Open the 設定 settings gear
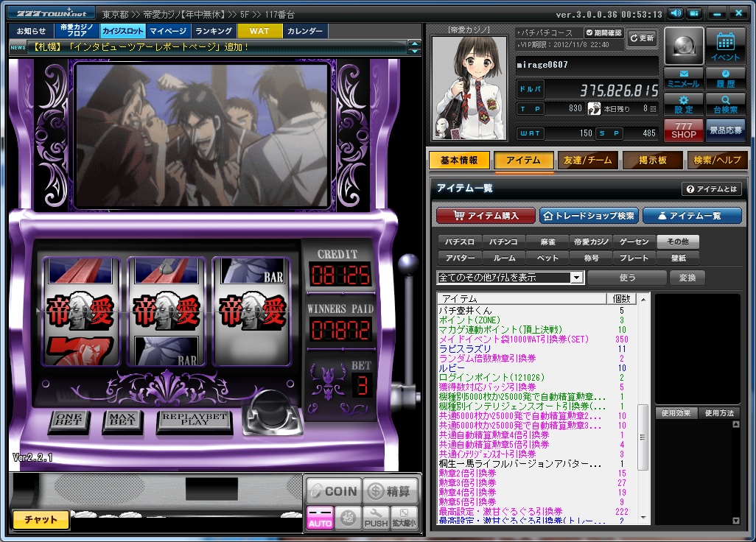The width and height of the screenshot is (756, 542). 683,104
